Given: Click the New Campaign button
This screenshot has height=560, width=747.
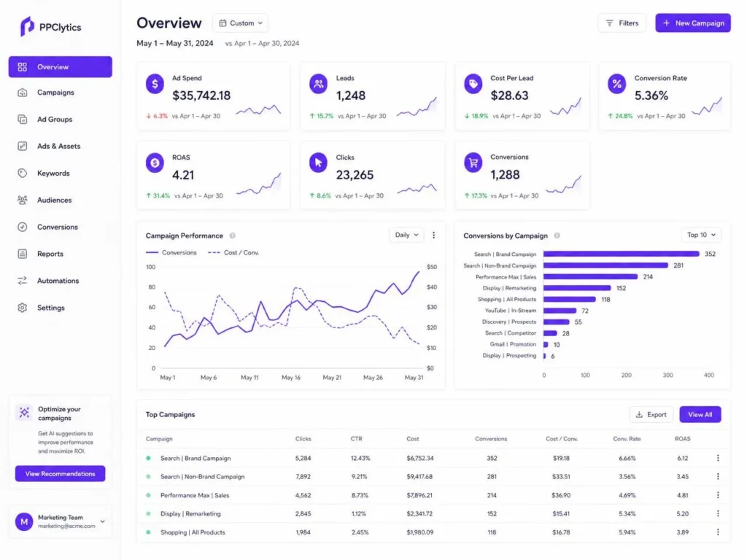Looking at the screenshot, I should click(693, 23).
